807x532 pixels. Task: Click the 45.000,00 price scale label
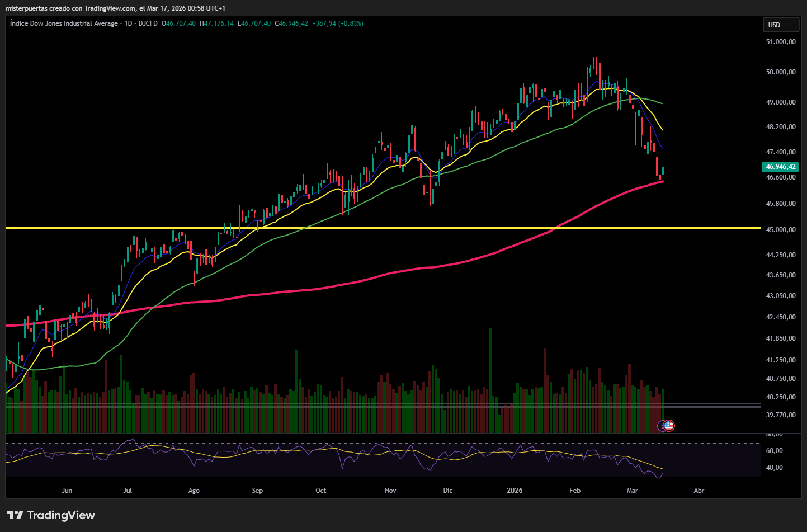coord(781,230)
